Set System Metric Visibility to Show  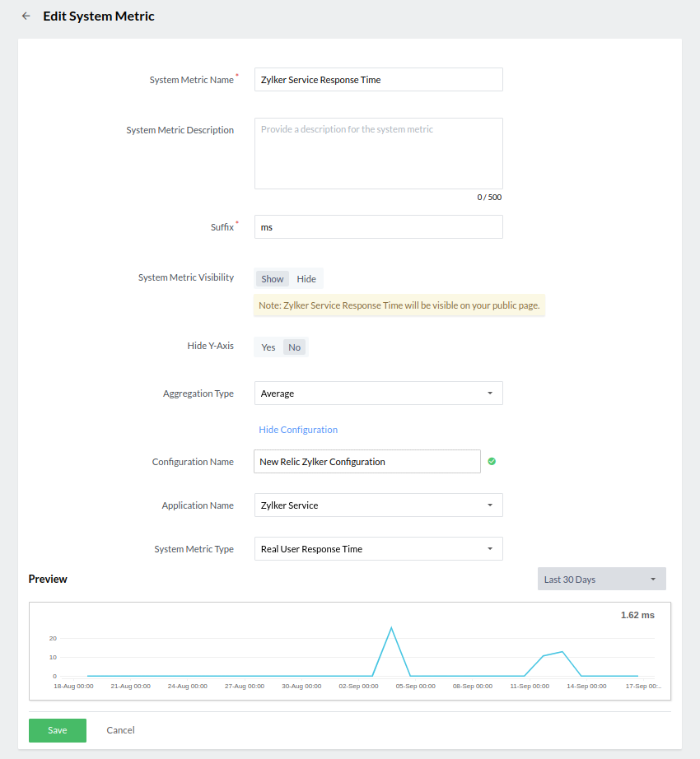click(272, 279)
